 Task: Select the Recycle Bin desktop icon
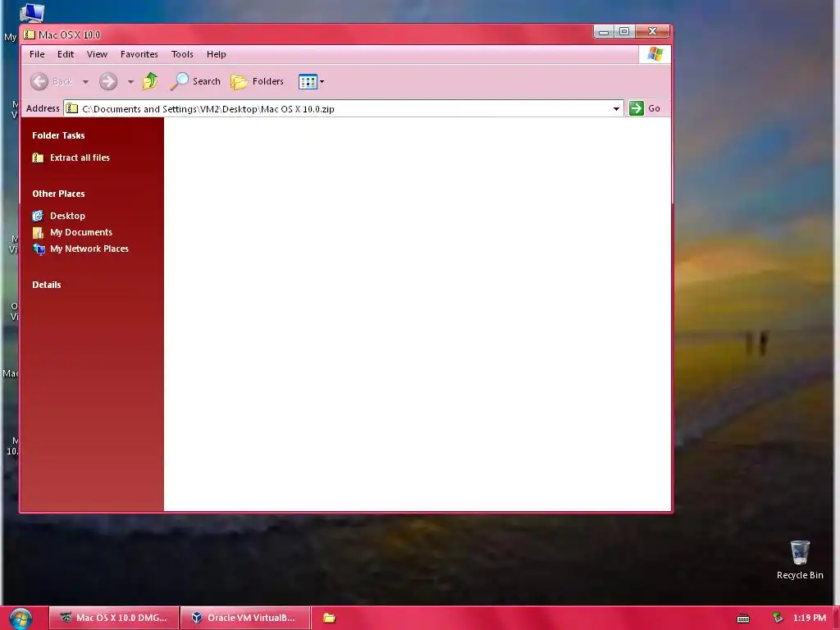point(800,559)
